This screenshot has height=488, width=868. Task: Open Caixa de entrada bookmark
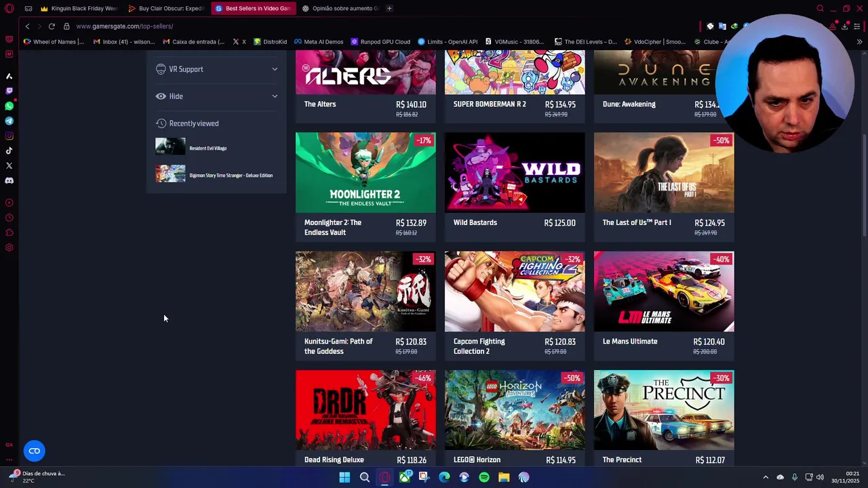194,41
